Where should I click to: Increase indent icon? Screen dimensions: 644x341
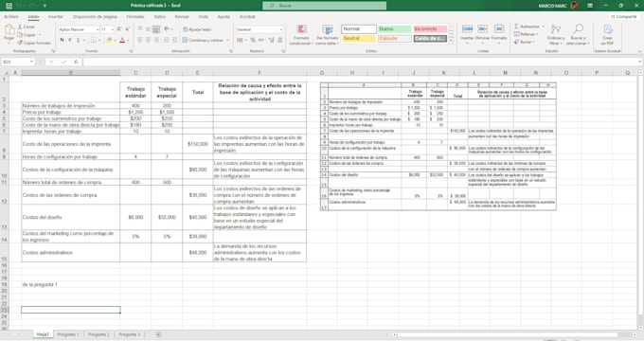tap(174, 41)
